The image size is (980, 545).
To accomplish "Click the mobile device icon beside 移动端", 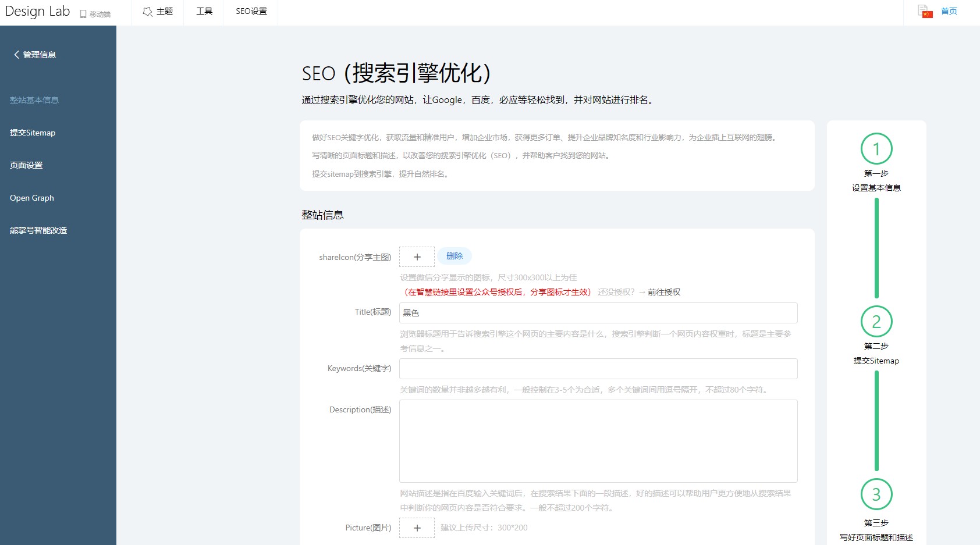I will [x=83, y=14].
